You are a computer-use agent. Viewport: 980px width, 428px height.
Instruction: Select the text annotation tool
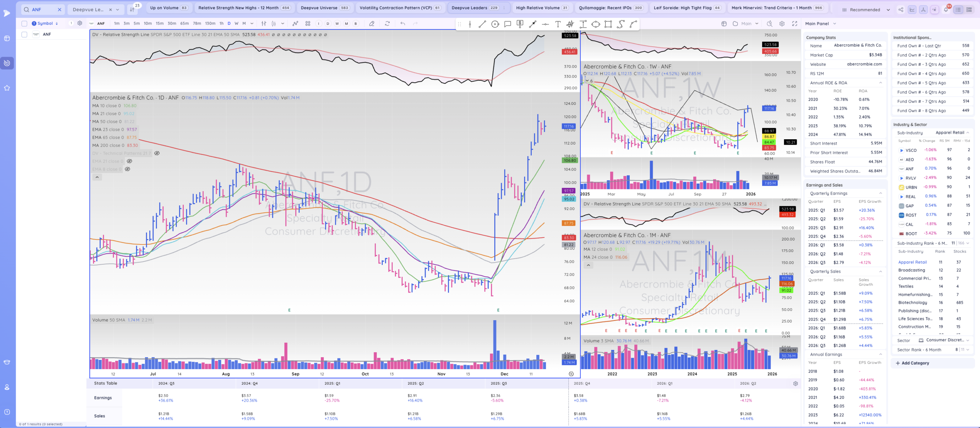click(558, 24)
